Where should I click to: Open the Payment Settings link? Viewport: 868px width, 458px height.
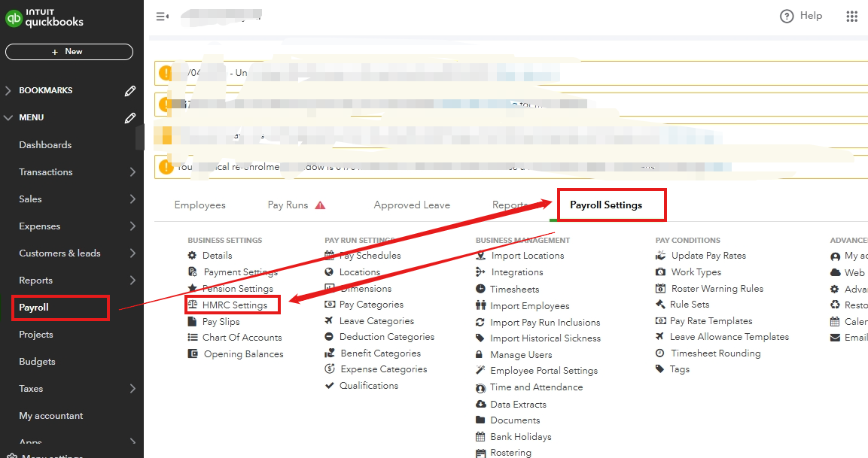[x=241, y=272]
